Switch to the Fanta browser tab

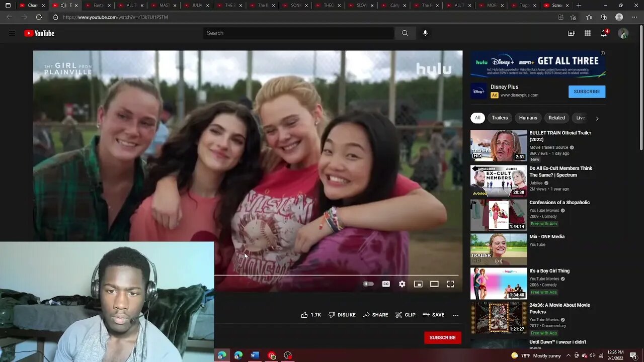pos(98,6)
